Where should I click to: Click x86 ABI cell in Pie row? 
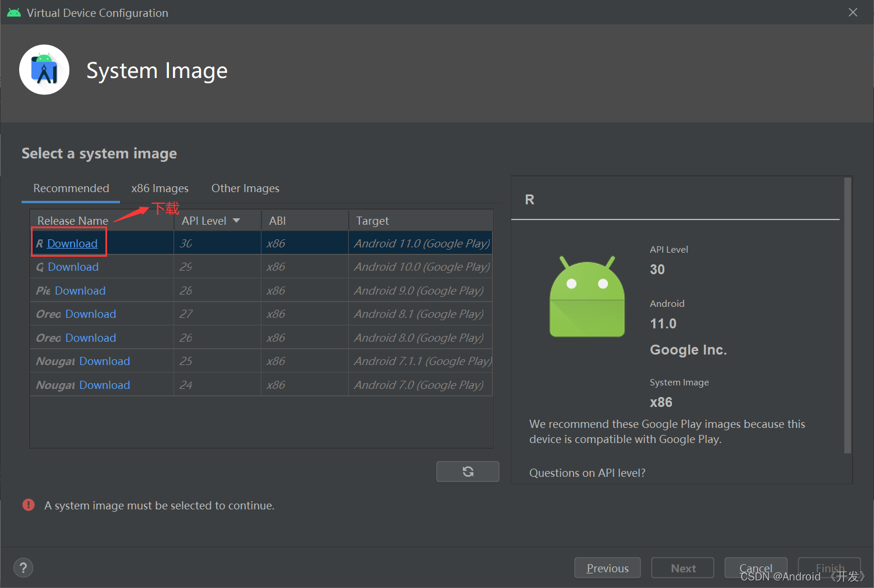tap(305, 291)
